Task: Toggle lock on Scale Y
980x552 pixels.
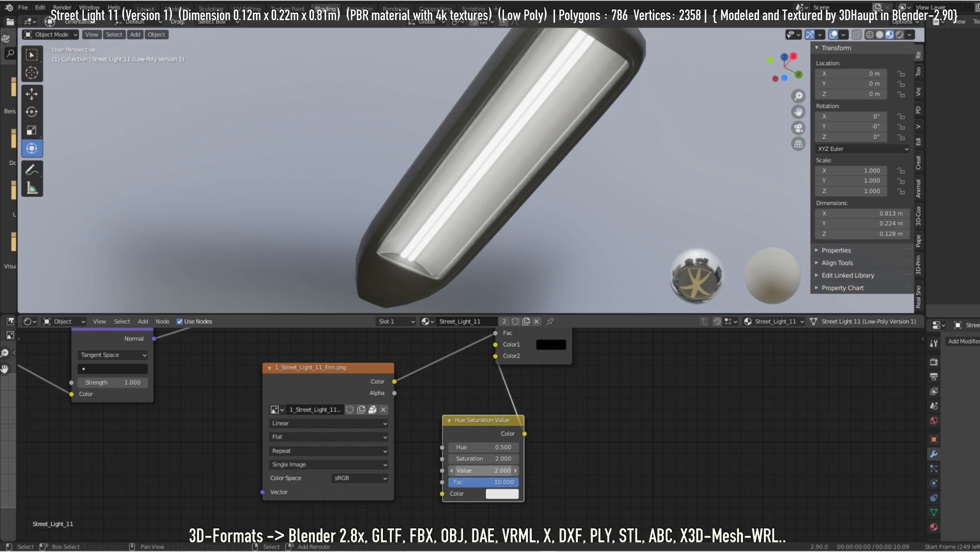Action: (x=901, y=181)
